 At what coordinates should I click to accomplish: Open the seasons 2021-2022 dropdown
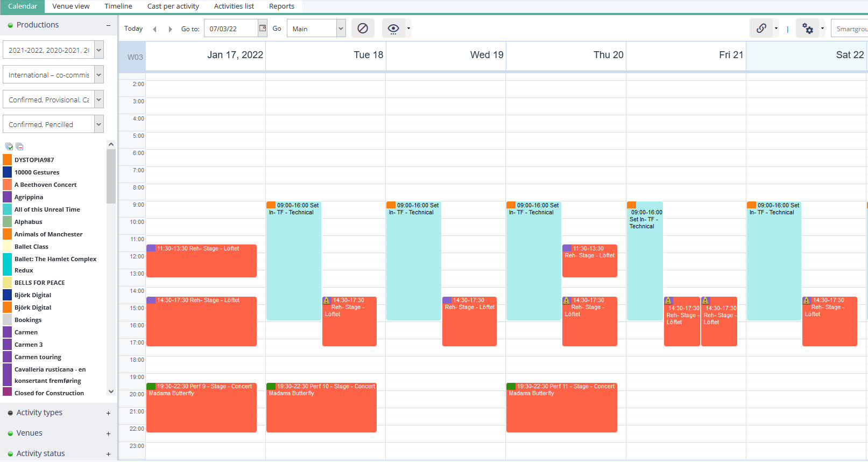[98, 50]
